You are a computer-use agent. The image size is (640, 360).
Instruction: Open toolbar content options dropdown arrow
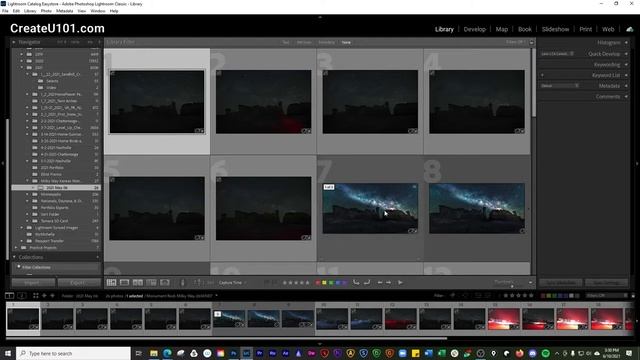click(x=530, y=282)
